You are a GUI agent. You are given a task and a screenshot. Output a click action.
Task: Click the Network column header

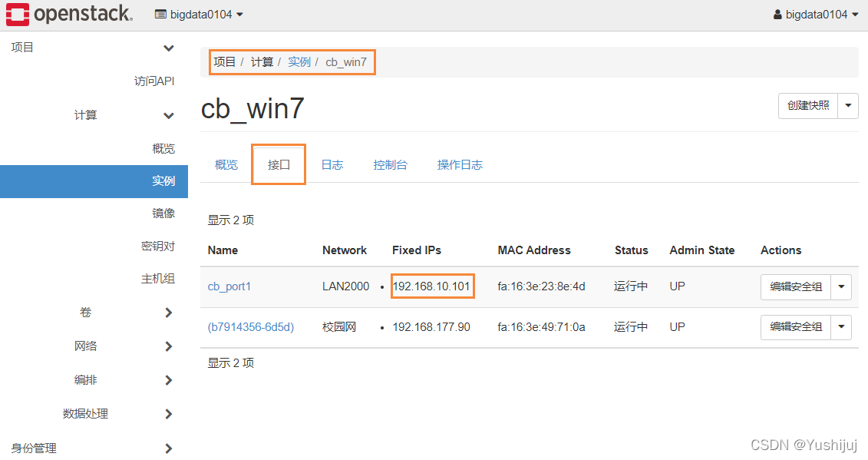[345, 250]
